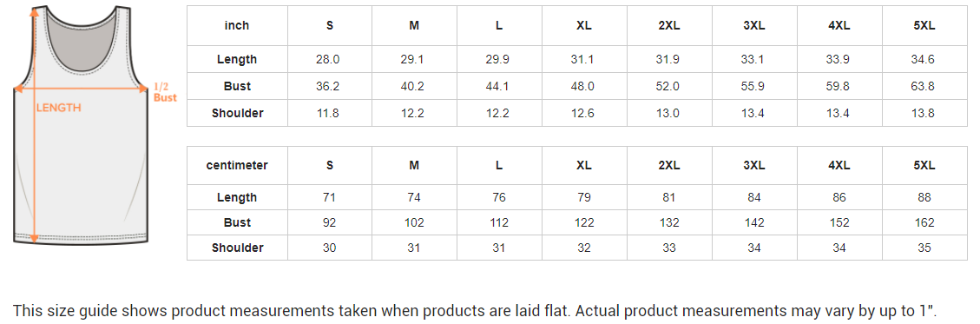Click the 48.0 bust value for XL
Screen dimensions: 980x324
pyautogui.click(x=582, y=86)
